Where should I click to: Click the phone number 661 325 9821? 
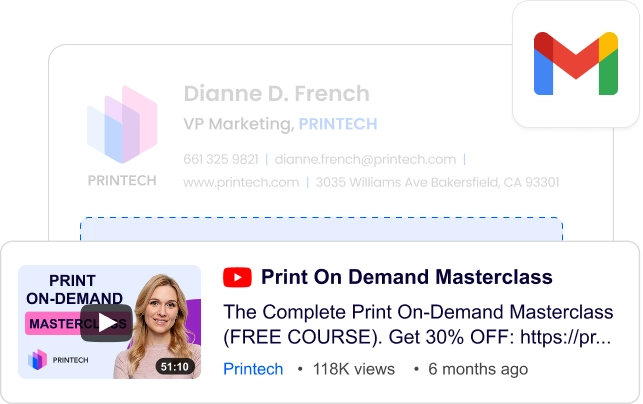221,159
